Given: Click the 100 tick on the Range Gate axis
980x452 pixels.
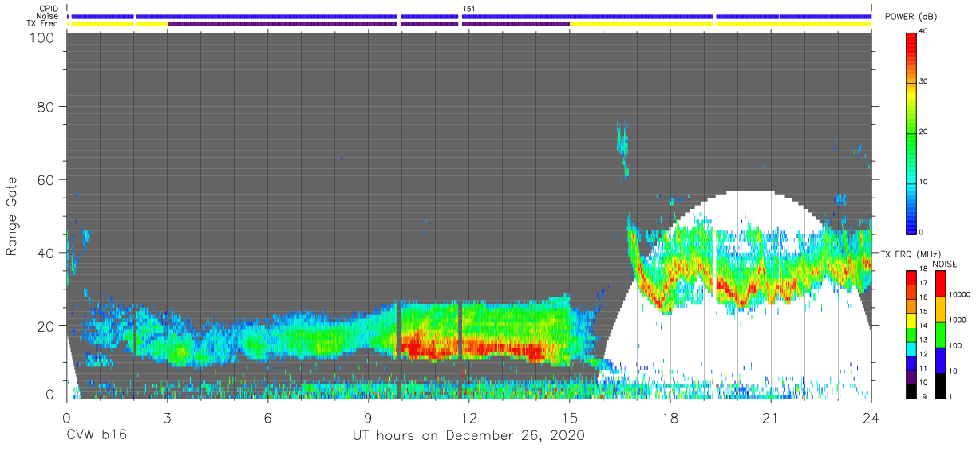Looking at the screenshot, I should coord(41,38).
